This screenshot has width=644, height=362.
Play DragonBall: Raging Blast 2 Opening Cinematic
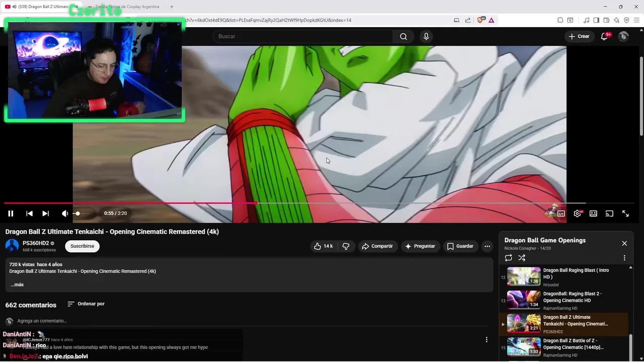pos(563,301)
